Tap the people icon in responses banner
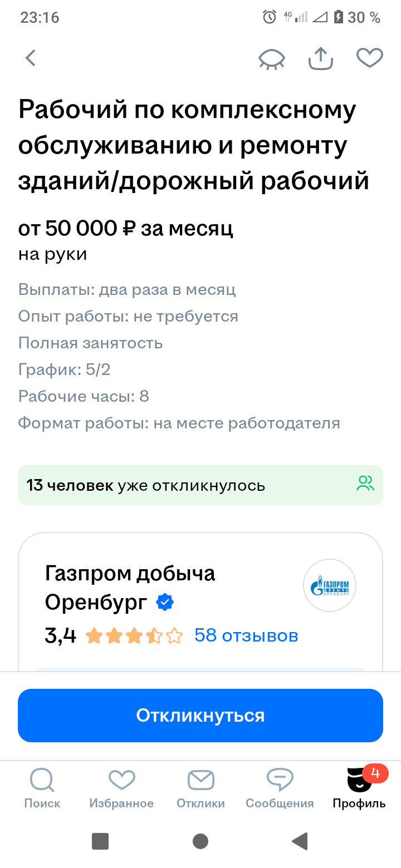Screen dimensions: 401x868 point(365,483)
